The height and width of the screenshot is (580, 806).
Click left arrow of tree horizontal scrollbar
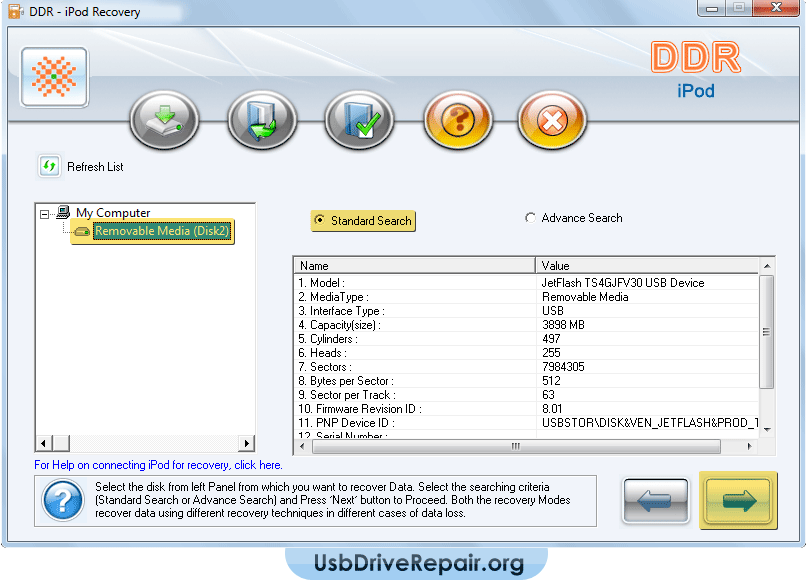[44, 443]
